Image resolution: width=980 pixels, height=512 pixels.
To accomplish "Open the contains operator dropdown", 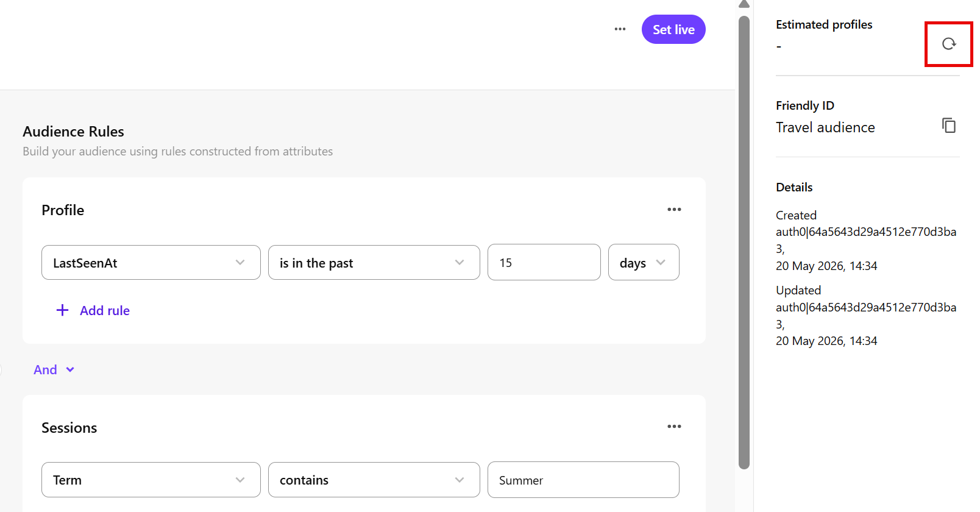I will pos(374,480).
